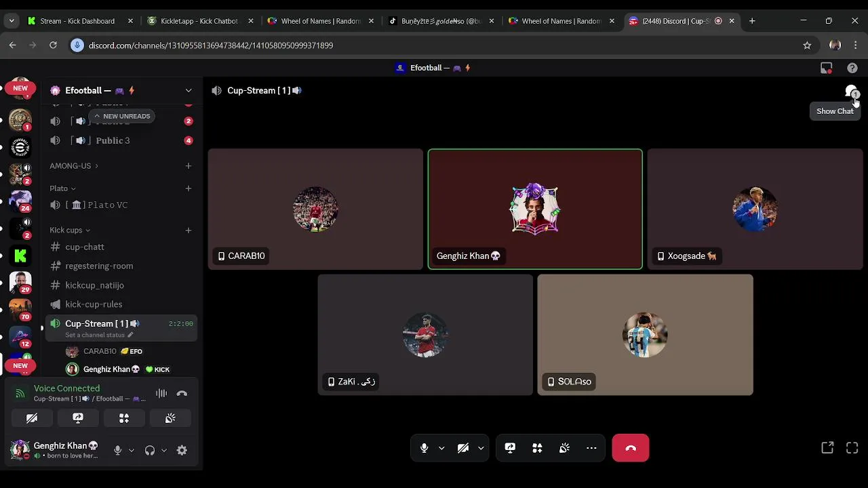The width and height of the screenshot is (868, 488).
Task: Collapse the AMONG-US category
Action: tap(73, 165)
